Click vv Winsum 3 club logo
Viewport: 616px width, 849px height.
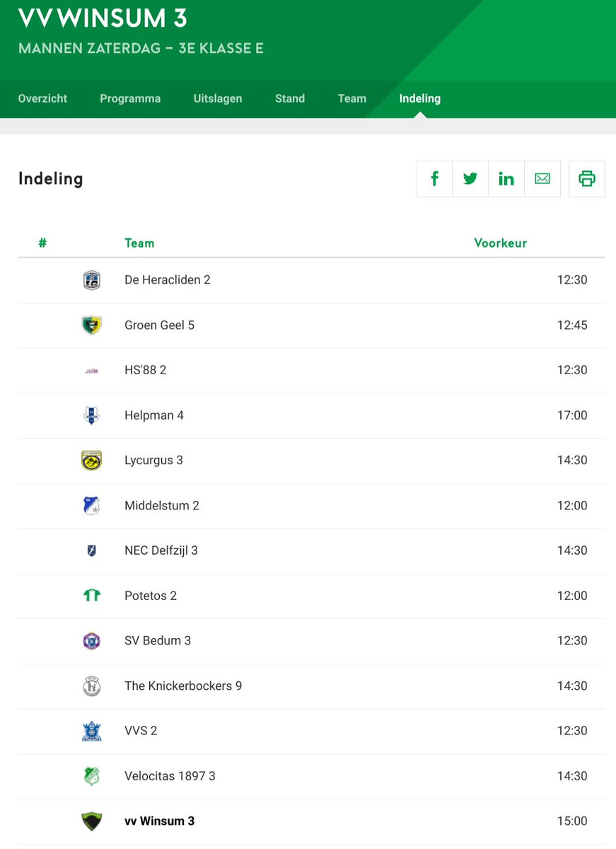click(91, 821)
